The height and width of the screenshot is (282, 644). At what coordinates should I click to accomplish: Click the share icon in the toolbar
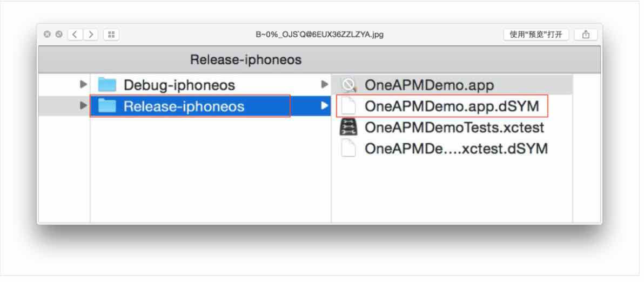tap(586, 35)
